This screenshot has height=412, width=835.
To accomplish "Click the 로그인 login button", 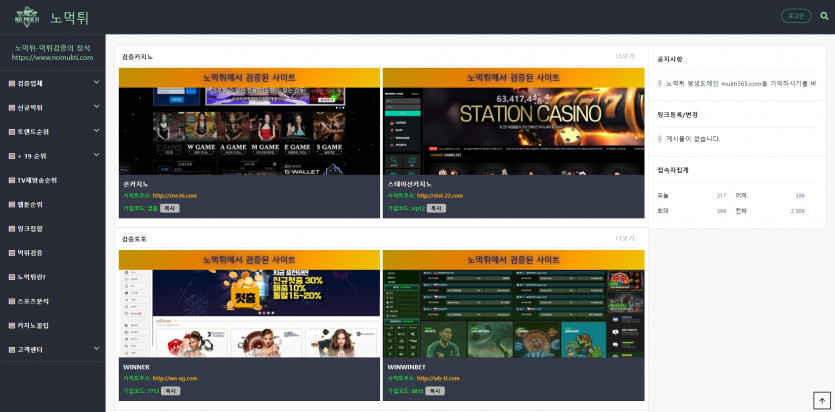I will 795,16.
